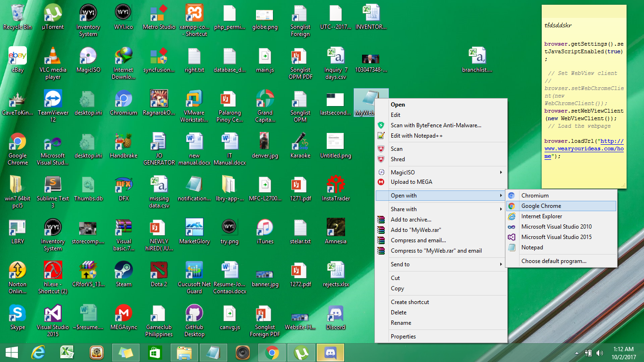Open with Internet Explorer in the submenu
The image size is (644, 362).
pyautogui.click(x=561, y=216)
